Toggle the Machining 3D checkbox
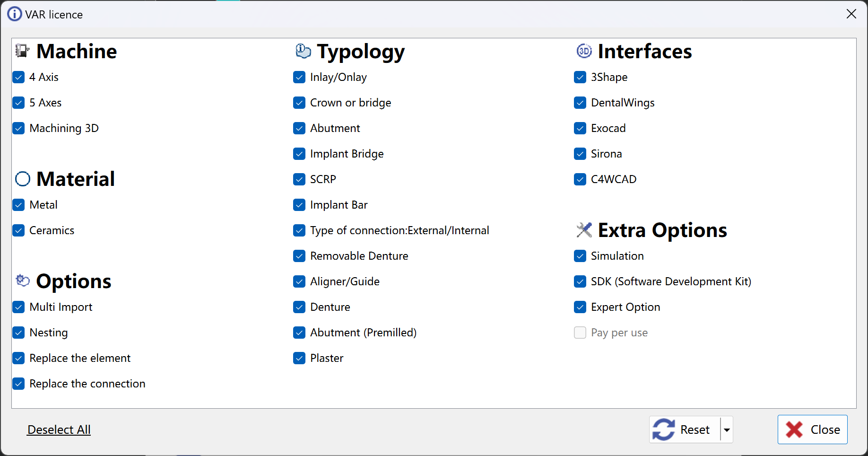This screenshot has height=456, width=868. coord(18,128)
